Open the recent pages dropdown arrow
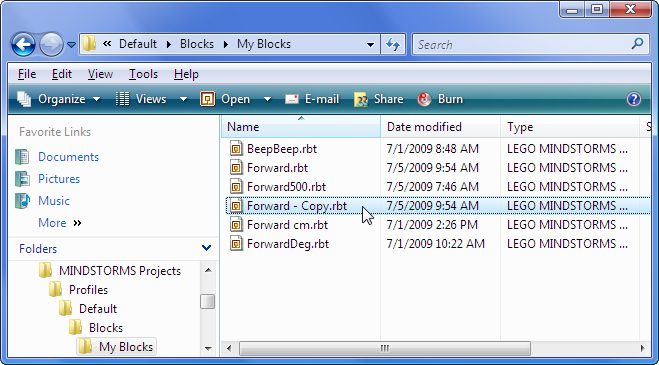659x365 pixels. (72, 45)
